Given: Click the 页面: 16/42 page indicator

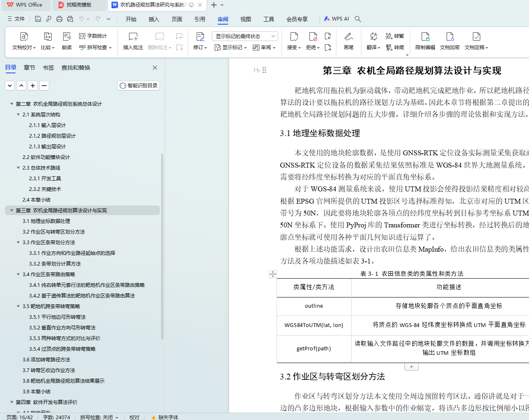Looking at the screenshot, I should 19,417.
